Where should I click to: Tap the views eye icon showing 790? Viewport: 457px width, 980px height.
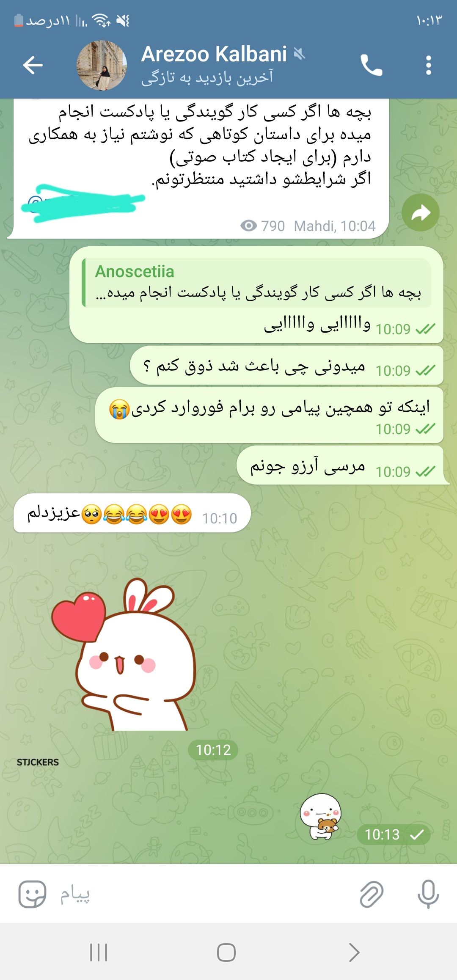point(249,226)
